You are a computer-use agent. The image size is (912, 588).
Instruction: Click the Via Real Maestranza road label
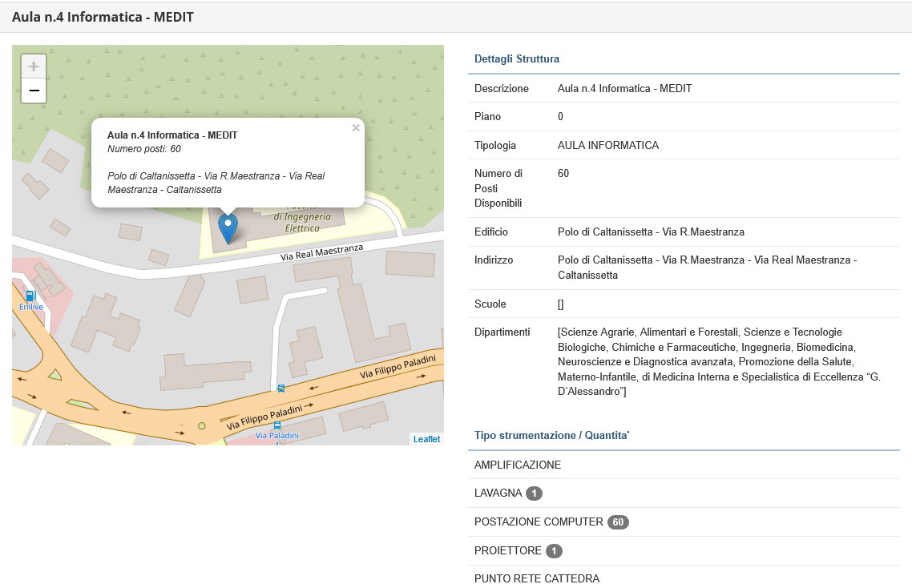321,253
